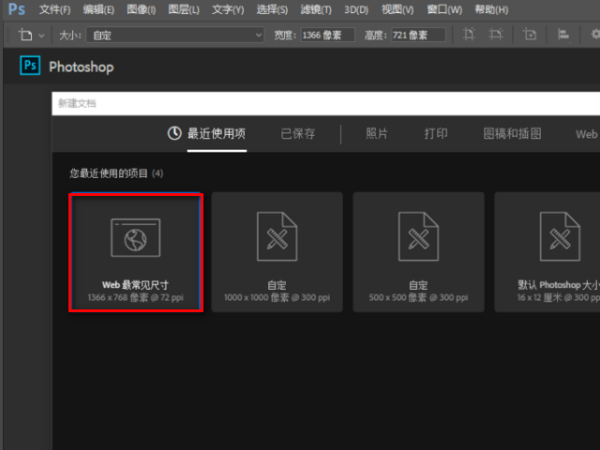Open the 图层(L) menu
The width and height of the screenshot is (600, 450).
[184, 10]
